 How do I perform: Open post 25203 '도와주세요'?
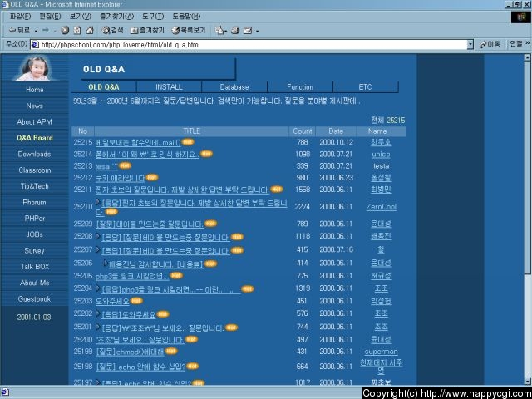coord(112,301)
